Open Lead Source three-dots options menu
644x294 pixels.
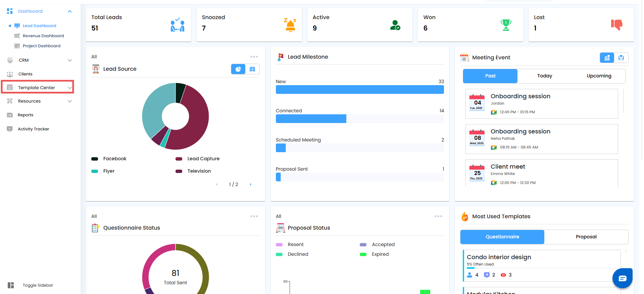pos(254,57)
